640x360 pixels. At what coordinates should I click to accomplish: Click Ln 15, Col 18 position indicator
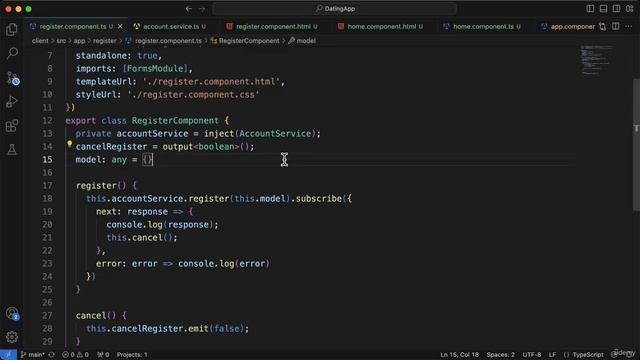[459, 355]
